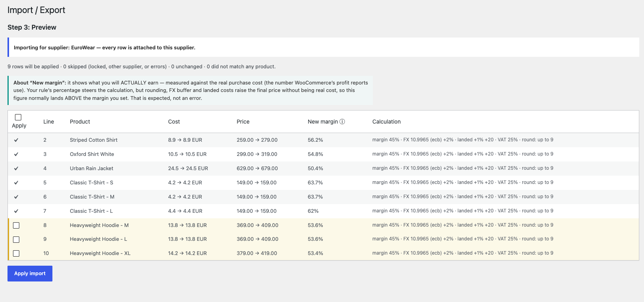
Task: Click line number 10 in the table
Action: (46, 253)
